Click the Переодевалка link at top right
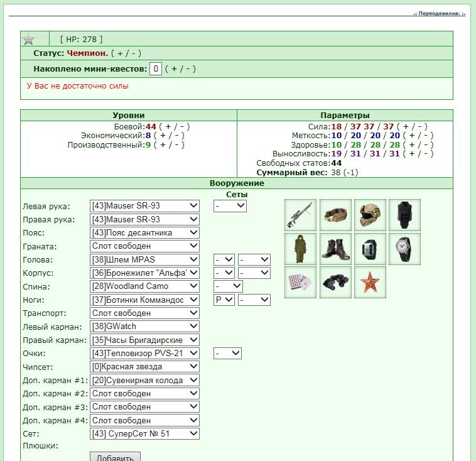Viewport: 476px width, 461px height. click(440, 13)
